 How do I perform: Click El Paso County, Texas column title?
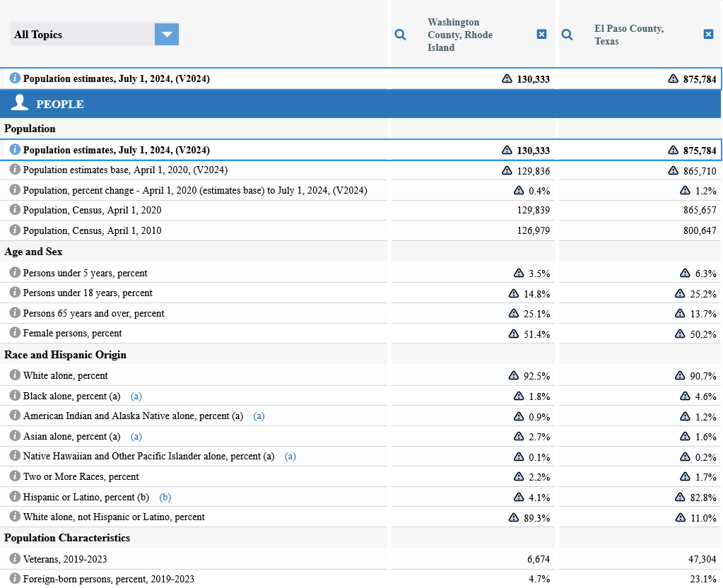click(x=629, y=35)
